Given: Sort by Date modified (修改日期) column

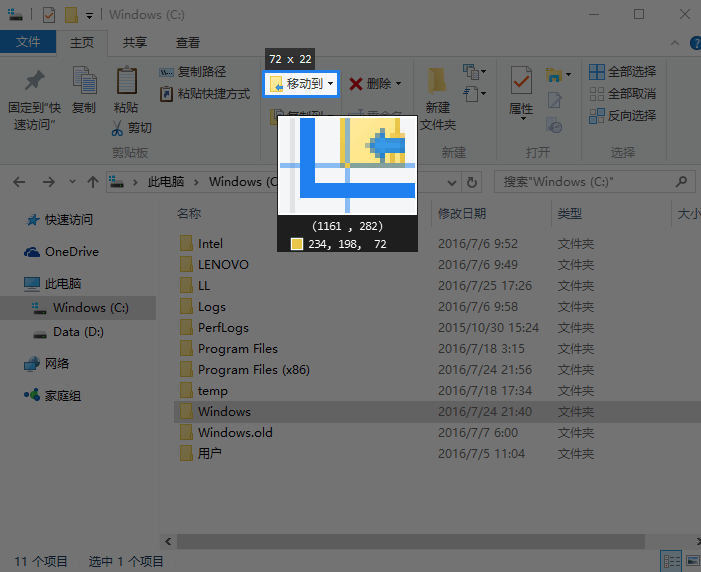Looking at the screenshot, I should (x=462, y=213).
